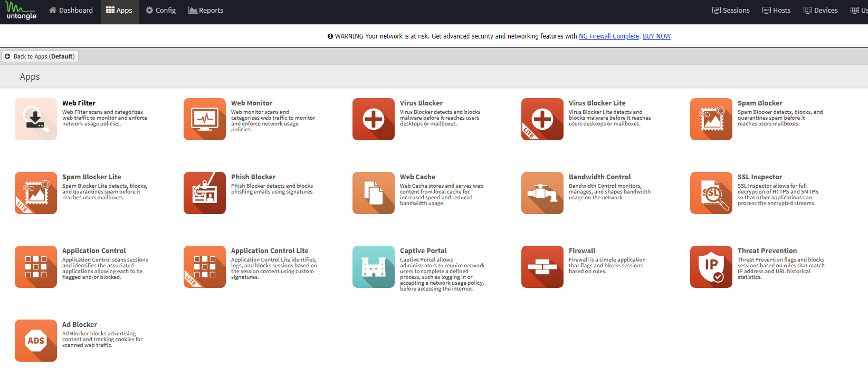Select the Apps menu item
Viewport: 868px width, 377px height.
120,11
